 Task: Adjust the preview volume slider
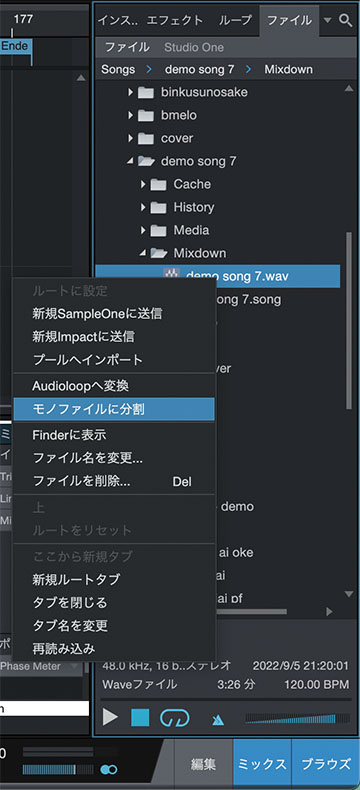pyautogui.click(x=297, y=718)
